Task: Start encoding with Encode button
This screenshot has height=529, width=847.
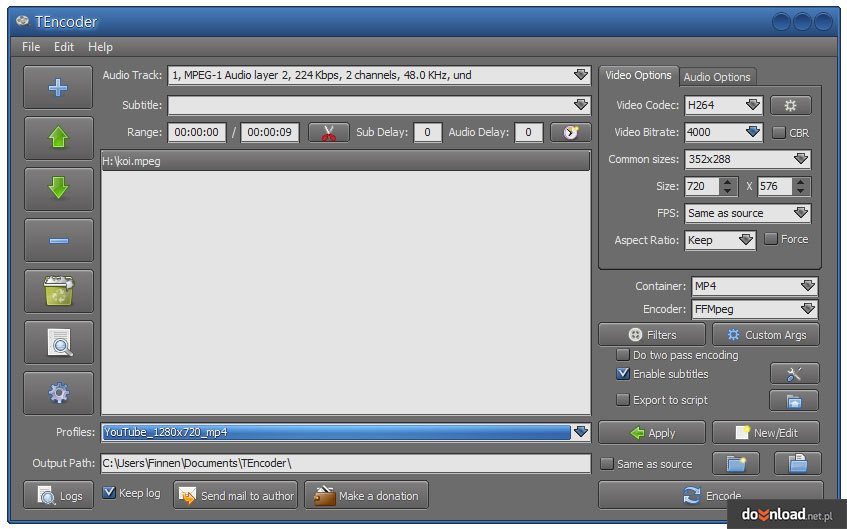Action: (x=711, y=495)
